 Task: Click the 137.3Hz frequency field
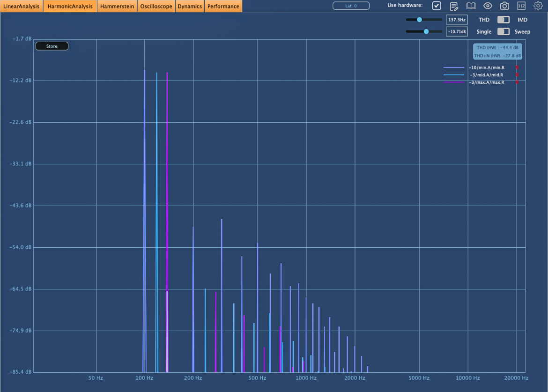[457, 20]
